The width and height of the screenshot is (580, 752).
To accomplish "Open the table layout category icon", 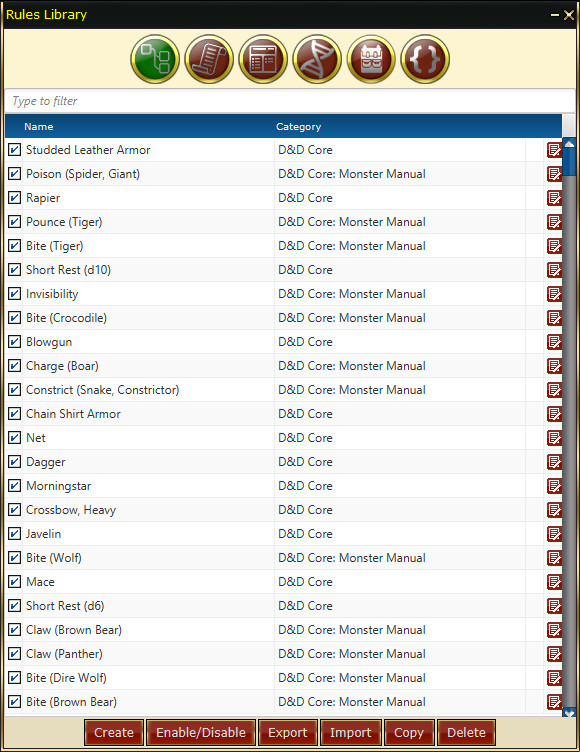I will pyautogui.click(x=263, y=59).
